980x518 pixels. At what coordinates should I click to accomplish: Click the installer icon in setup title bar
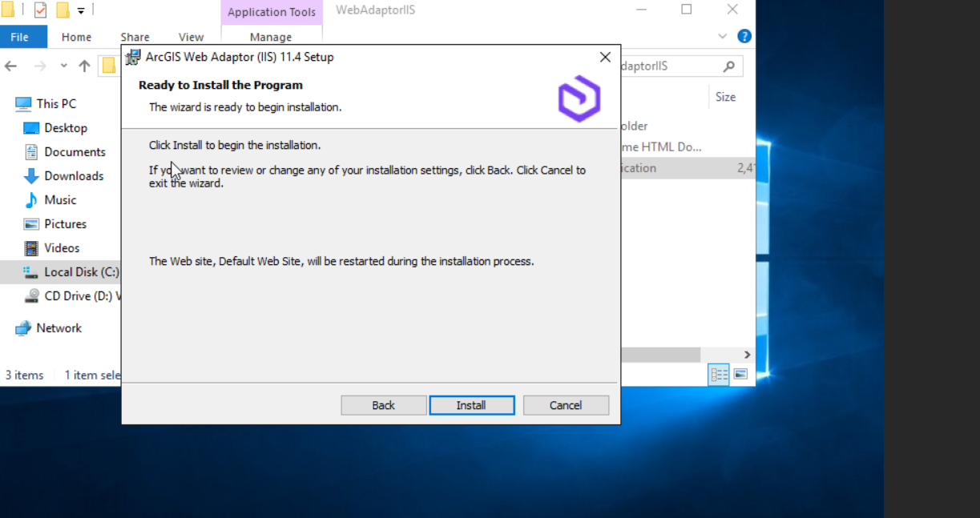click(x=134, y=58)
